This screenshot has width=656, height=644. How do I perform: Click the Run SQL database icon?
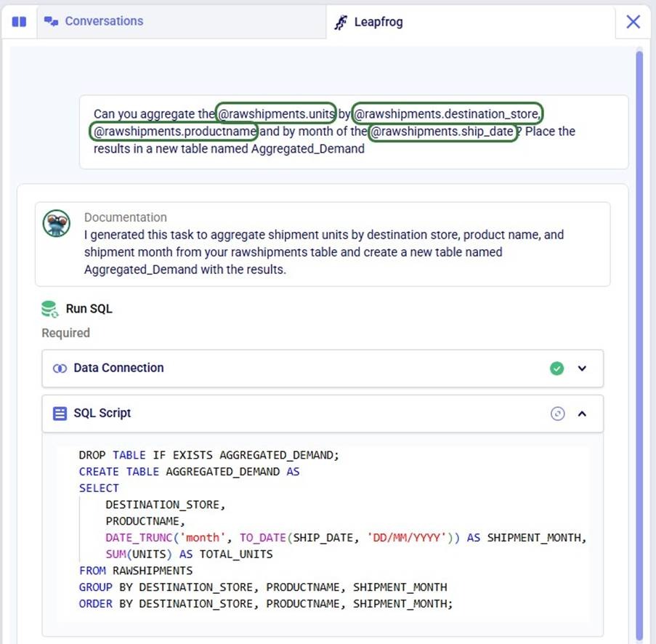click(x=48, y=308)
